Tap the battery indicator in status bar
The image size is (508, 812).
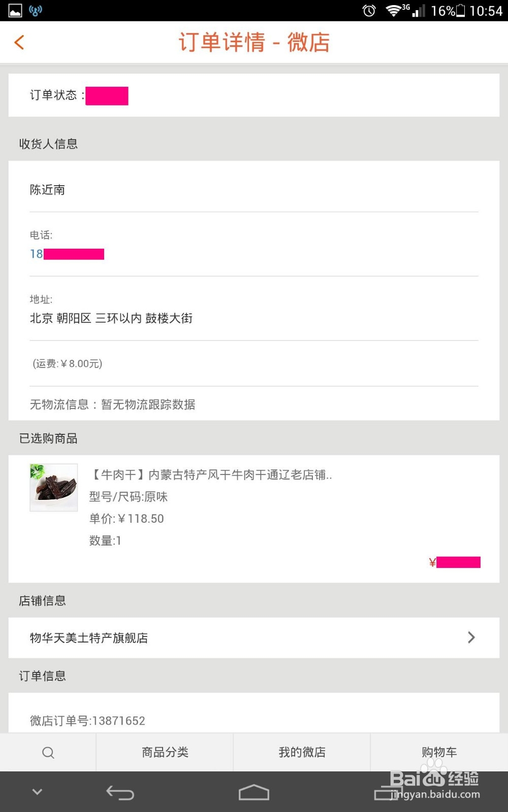point(460,11)
